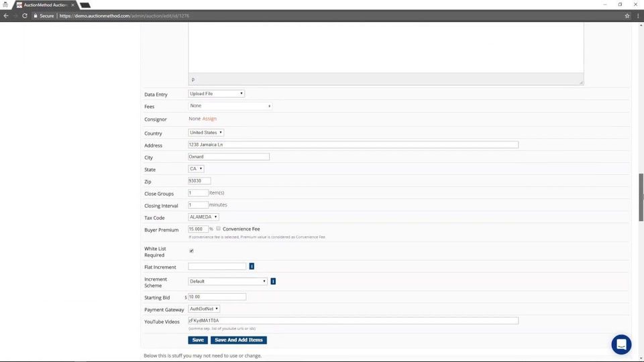This screenshot has height=362, width=644.
Task: Click the Assign consignor link
Action: point(209,119)
